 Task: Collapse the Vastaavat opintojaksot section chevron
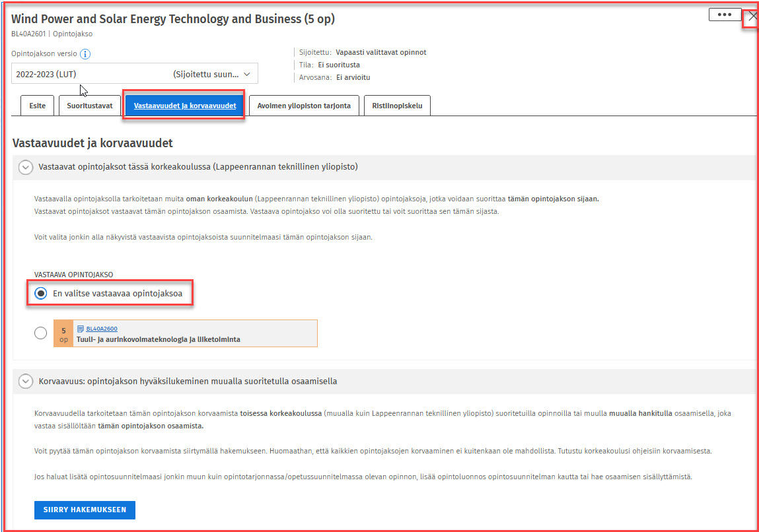(26, 168)
